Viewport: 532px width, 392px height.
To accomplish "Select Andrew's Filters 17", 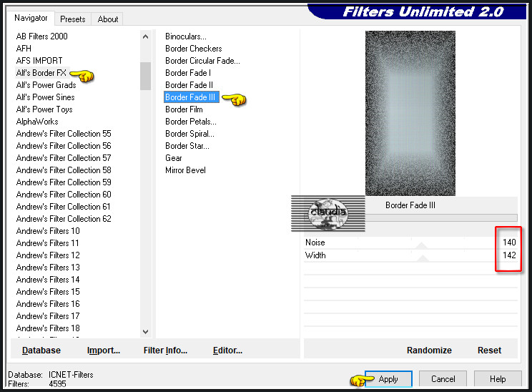I will (48, 316).
